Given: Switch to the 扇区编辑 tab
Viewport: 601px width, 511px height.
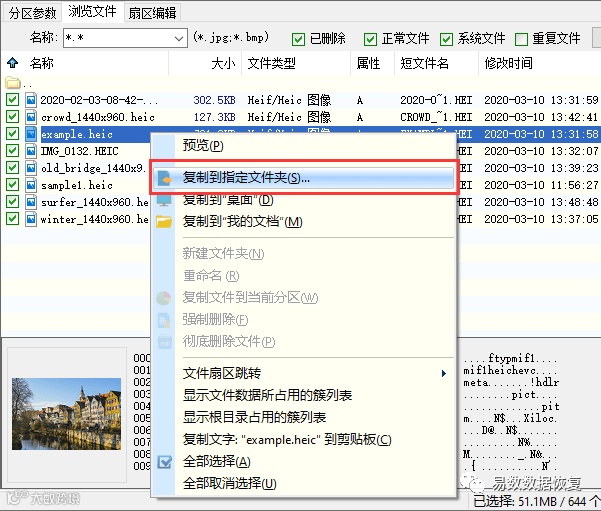Looking at the screenshot, I should (152, 13).
